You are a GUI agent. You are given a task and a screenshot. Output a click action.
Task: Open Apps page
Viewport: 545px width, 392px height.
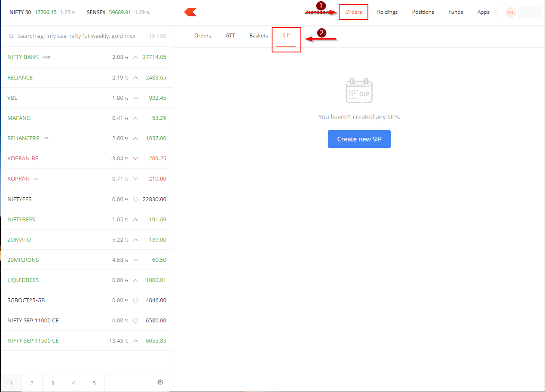484,12
